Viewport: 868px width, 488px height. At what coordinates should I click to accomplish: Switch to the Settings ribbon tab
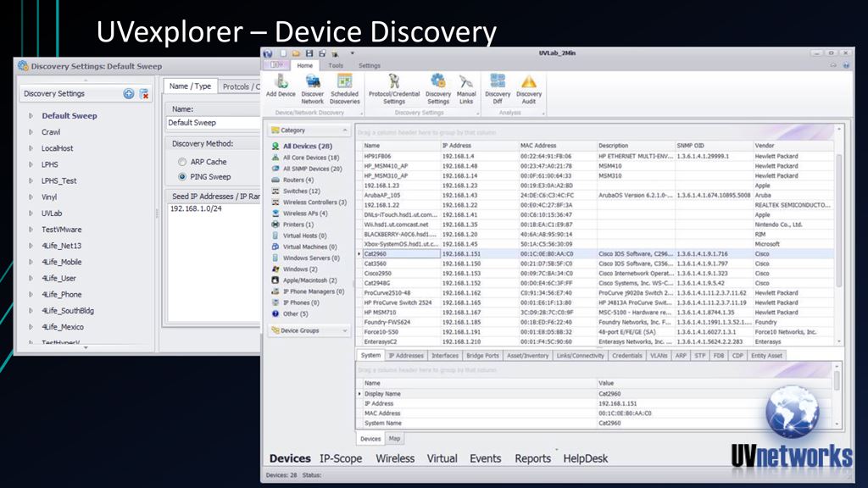pyautogui.click(x=370, y=65)
